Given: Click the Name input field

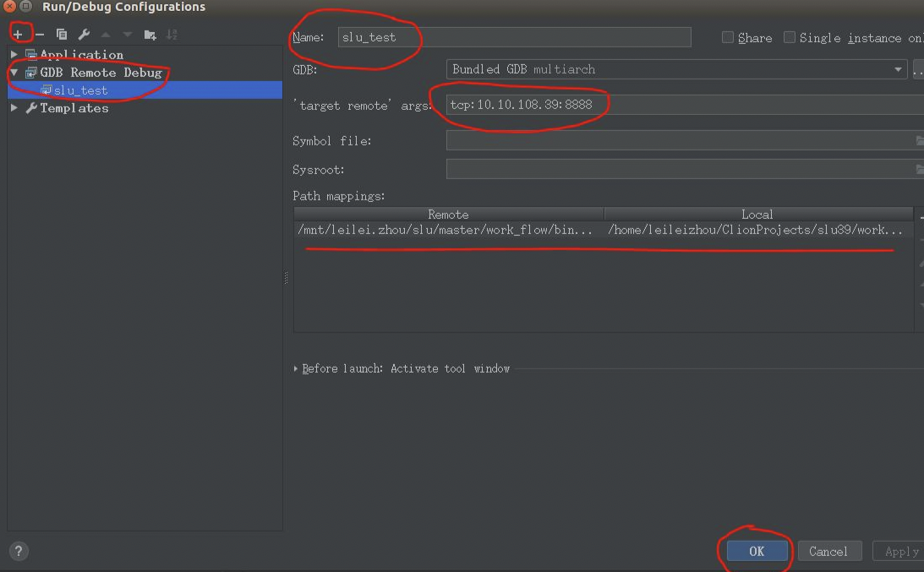Looking at the screenshot, I should tap(515, 37).
